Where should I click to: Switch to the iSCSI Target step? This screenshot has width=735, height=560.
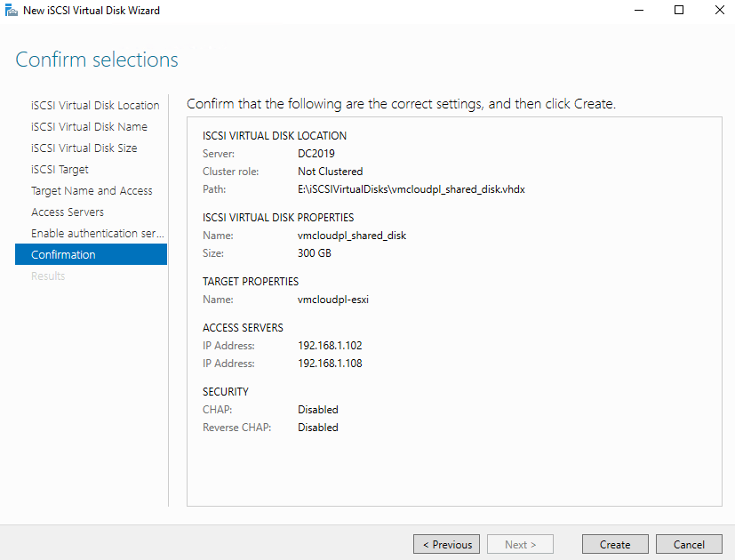pyautogui.click(x=60, y=169)
